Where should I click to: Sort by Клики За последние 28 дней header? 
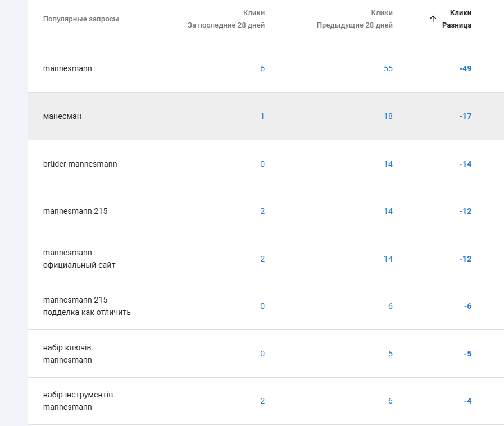click(226, 19)
